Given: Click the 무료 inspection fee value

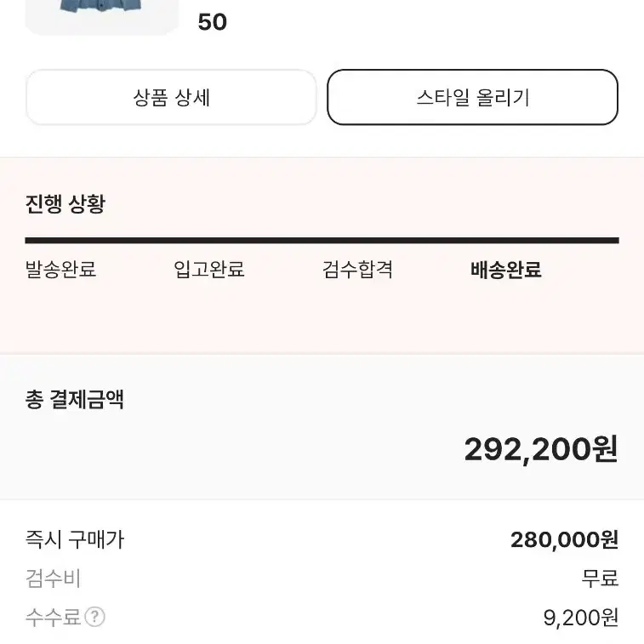Looking at the screenshot, I should pos(600,578).
